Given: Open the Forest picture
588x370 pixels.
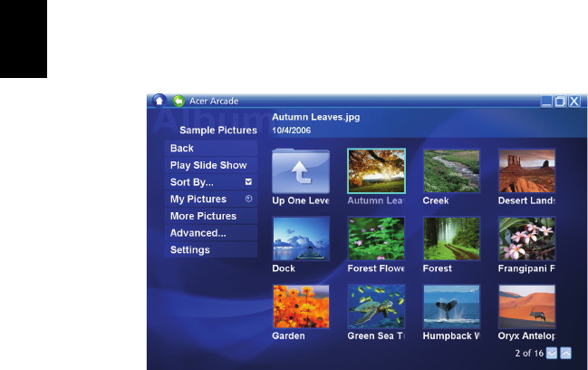Looking at the screenshot, I should (x=451, y=239).
